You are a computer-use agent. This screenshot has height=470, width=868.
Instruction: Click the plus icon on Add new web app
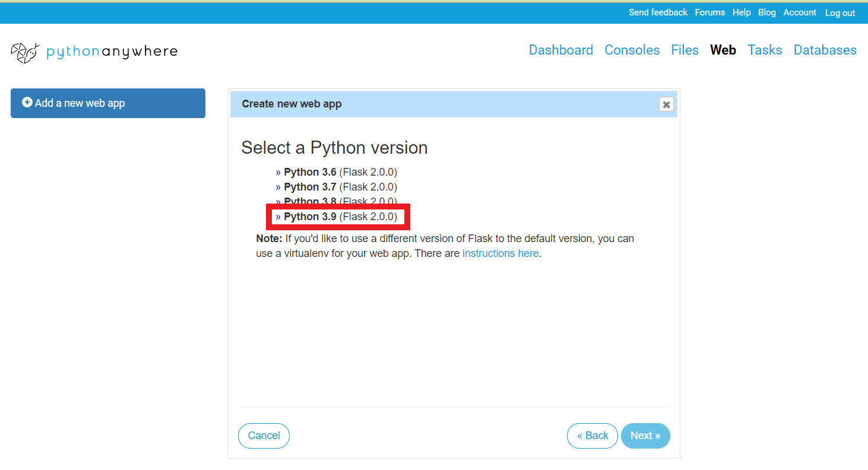click(x=28, y=102)
